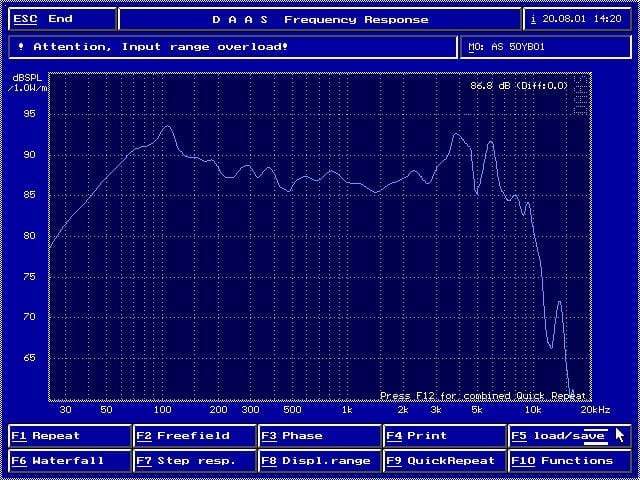Open the F10 Functions menu
Screen dimensions: 640x480
[x=568, y=461]
